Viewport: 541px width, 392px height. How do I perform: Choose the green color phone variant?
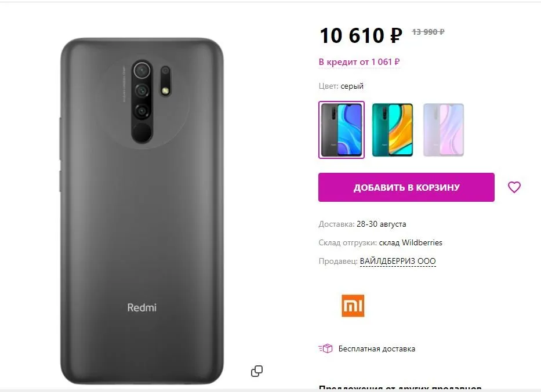click(393, 130)
